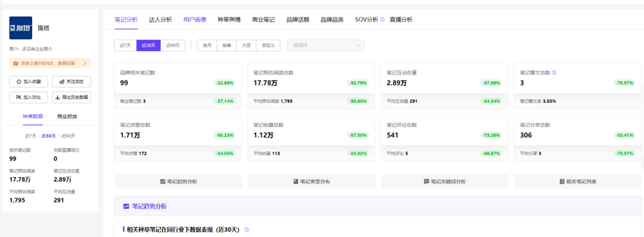Jump to 笔记关键词分析 section button
The image size is (644, 237).
click(445, 181)
